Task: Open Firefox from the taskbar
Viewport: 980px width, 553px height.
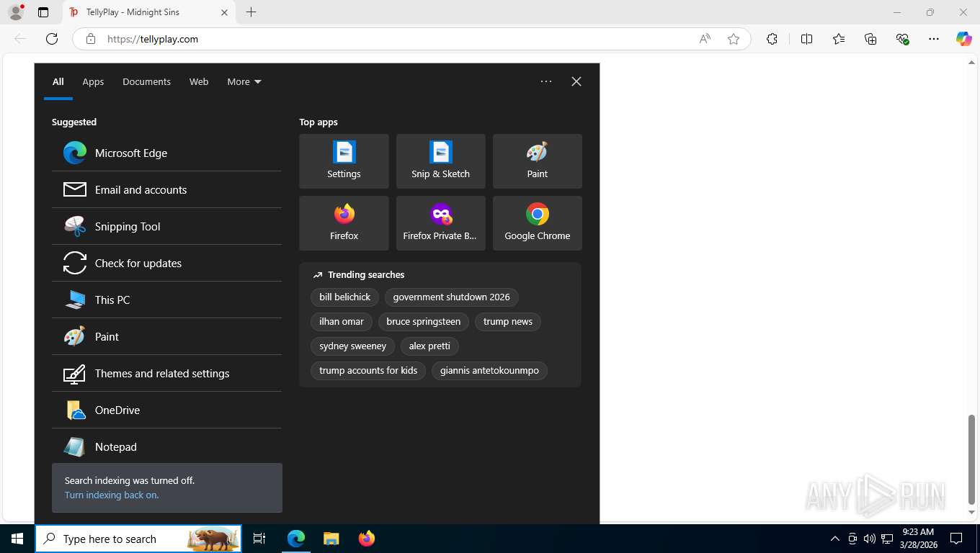Action: point(367,539)
